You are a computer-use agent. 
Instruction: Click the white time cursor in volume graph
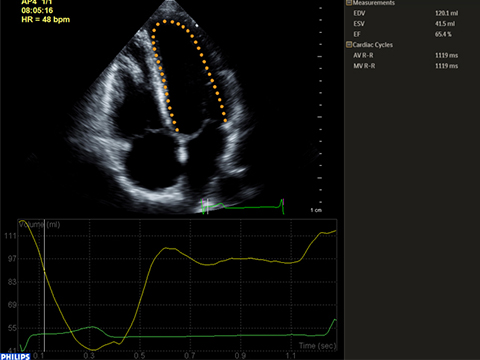tap(44, 287)
